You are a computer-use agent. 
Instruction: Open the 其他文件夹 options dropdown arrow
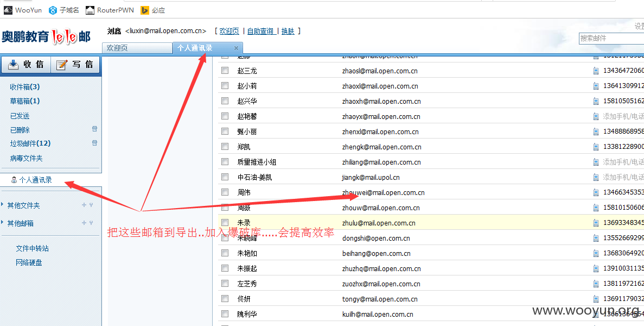point(91,205)
